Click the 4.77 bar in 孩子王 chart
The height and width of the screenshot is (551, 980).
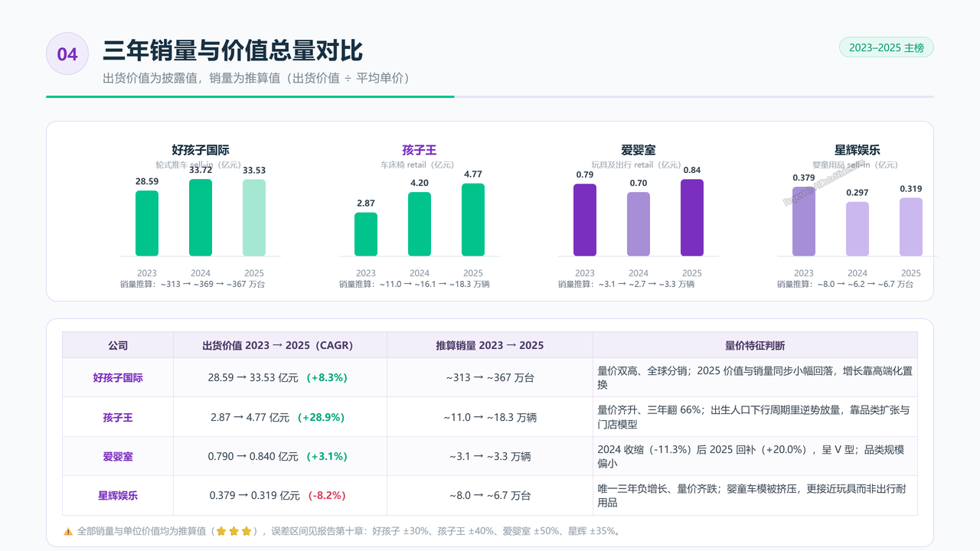(473, 220)
